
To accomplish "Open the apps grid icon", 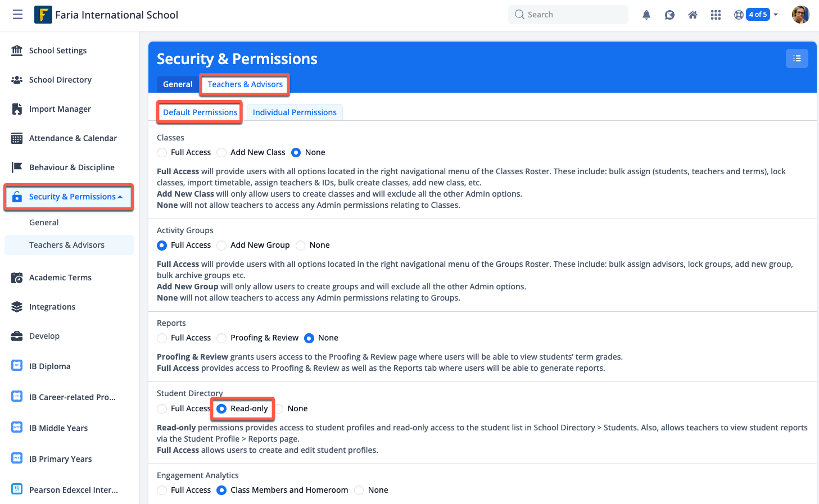I will 716,15.
